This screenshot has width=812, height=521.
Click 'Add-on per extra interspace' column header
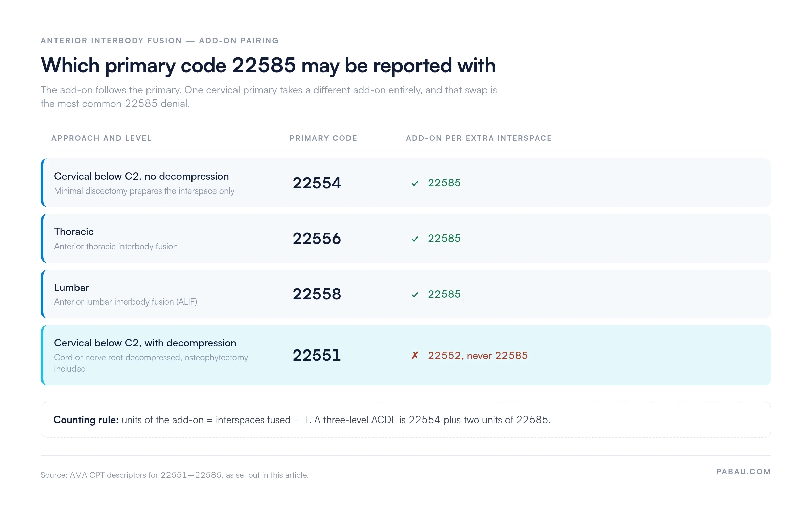[479, 138]
